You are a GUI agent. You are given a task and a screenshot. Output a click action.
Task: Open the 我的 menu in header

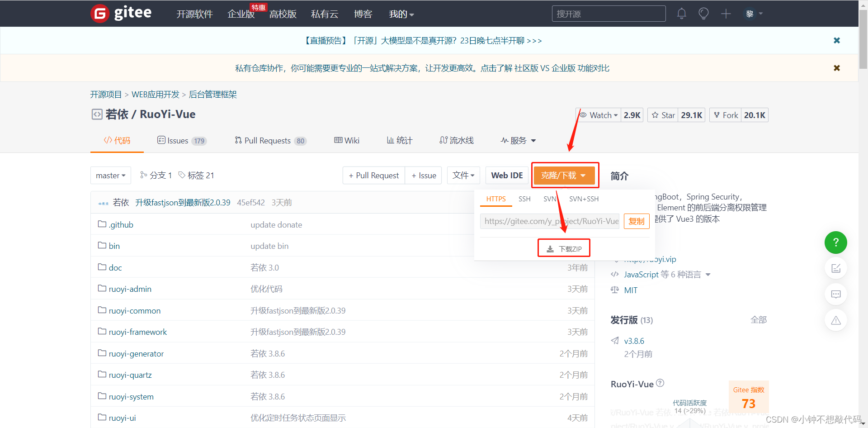(401, 14)
